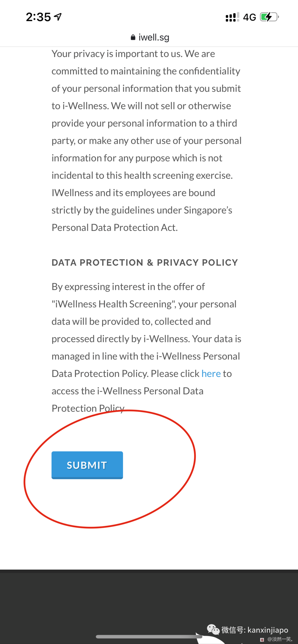Click the "Your privacy is important to us" line
Image resolution: width=298 pixels, height=644 pixels.
pyautogui.click(x=133, y=54)
